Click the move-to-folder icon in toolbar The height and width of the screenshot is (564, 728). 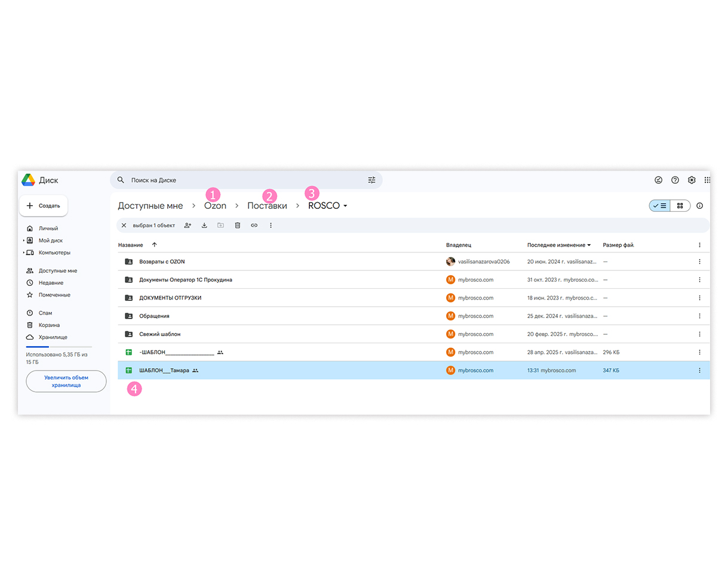[220, 225]
